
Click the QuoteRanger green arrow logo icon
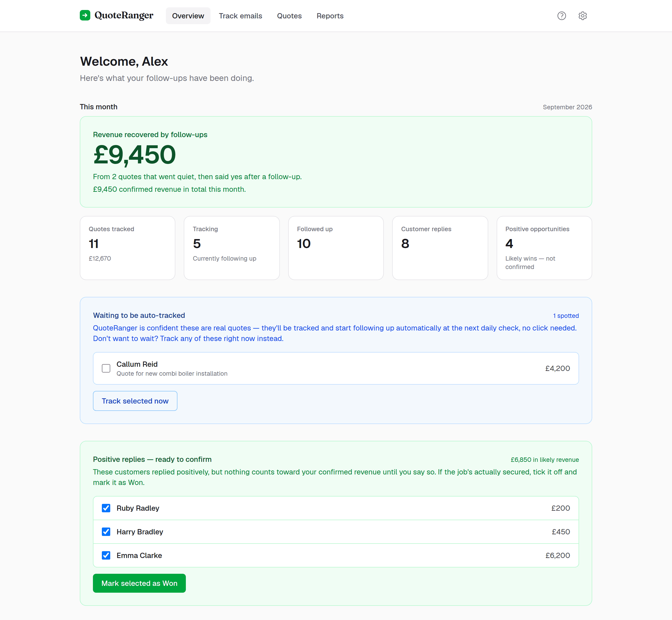coord(85,16)
